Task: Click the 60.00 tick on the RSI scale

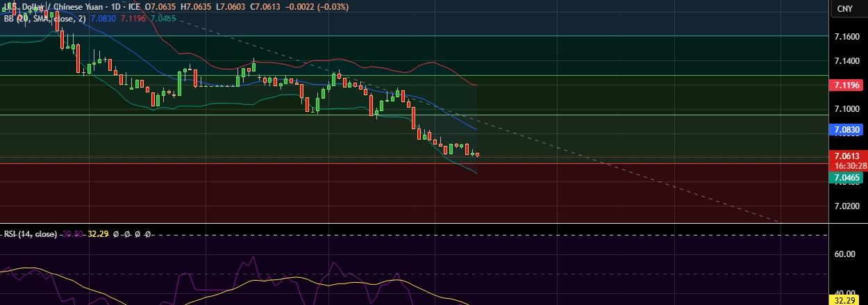Action: [844, 254]
